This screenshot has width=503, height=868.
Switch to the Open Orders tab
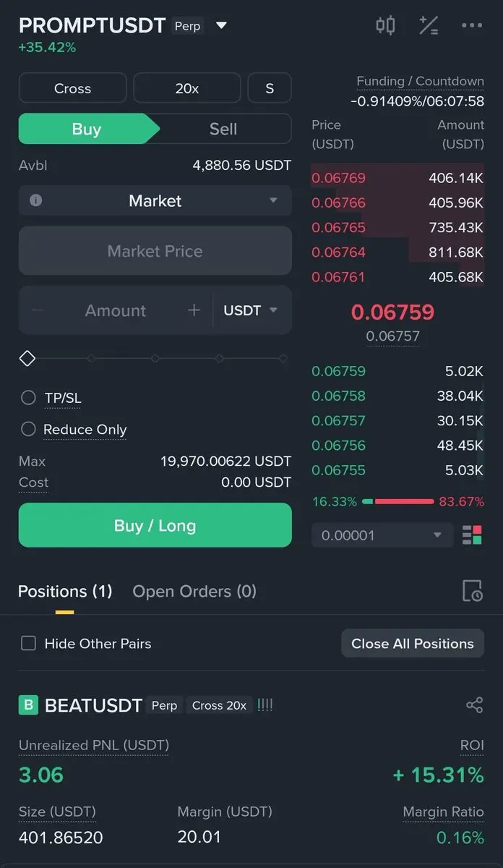pyautogui.click(x=194, y=591)
